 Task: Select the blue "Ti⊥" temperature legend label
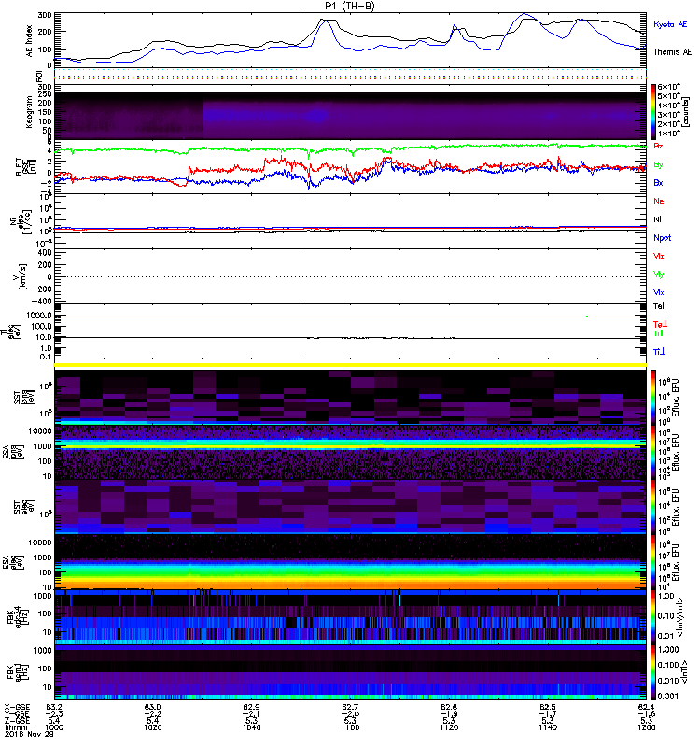click(659, 352)
